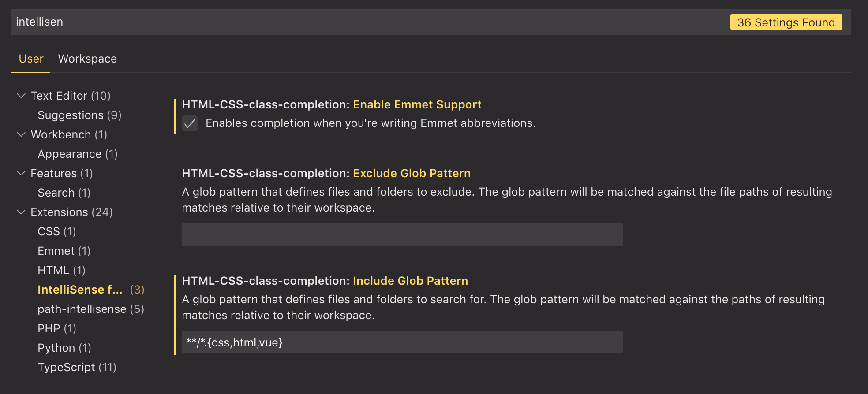The height and width of the screenshot is (394, 868).
Task: Enable the Emmet Support checkbox
Action: pyautogui.click(x=190, y=124)
